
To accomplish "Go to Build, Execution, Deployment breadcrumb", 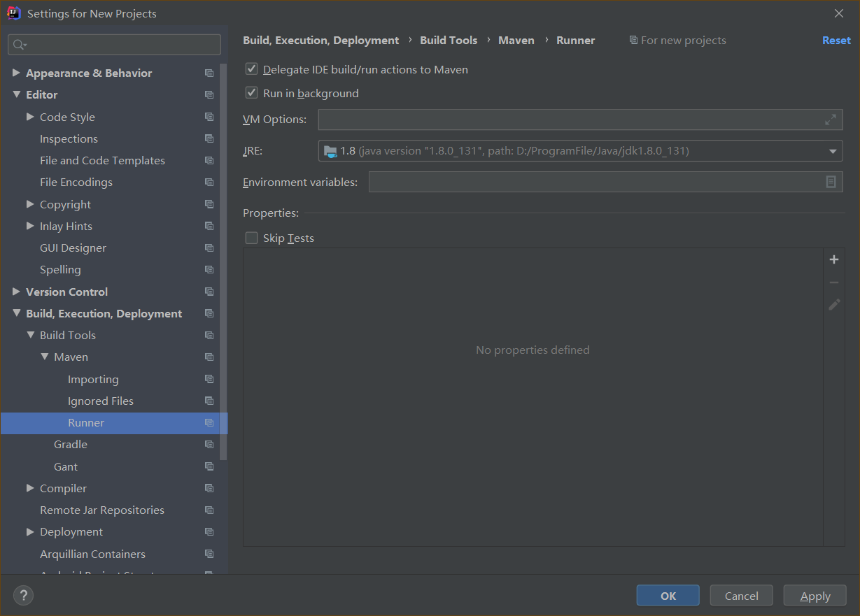I will pyautogui.click(x=320, y=41).
